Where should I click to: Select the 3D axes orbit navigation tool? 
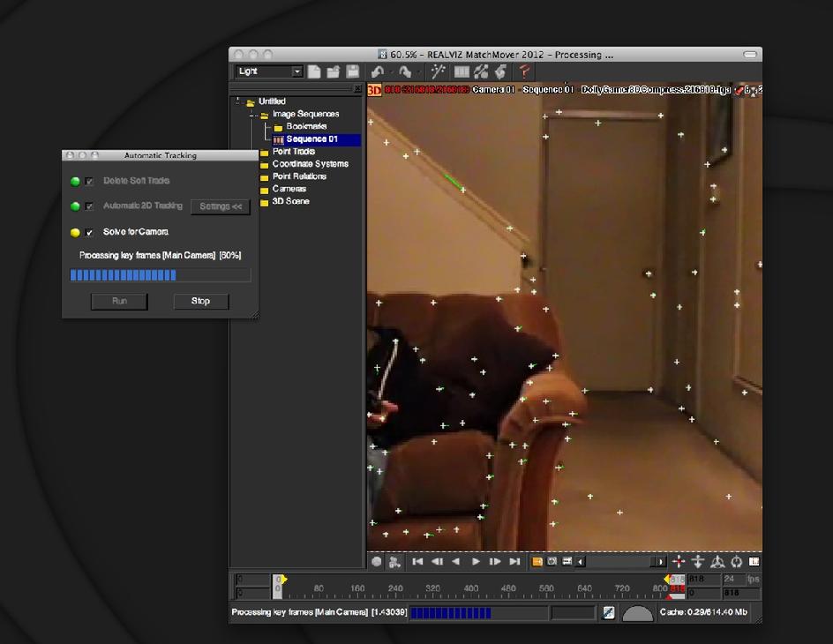[x=717, y=562]
